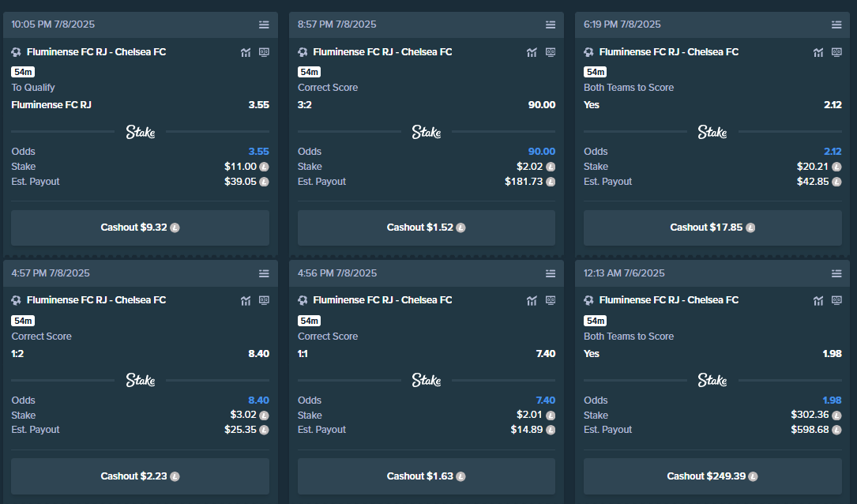This screenshot has width=857, height=504.
Task: Open the menu on the 12:13 AM bet slip
Action: [836, 273]
